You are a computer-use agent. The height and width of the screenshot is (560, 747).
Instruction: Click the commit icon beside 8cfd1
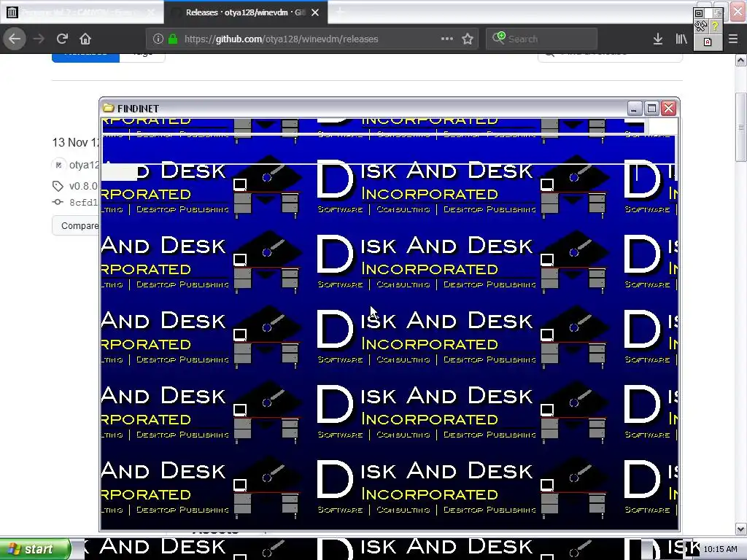point(58,202)
